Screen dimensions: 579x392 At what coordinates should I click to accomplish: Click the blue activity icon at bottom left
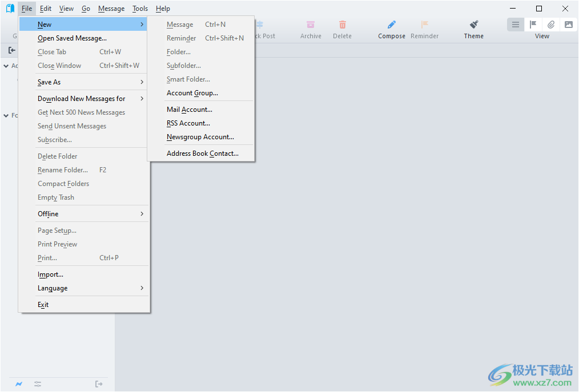[x=19, y=384]
